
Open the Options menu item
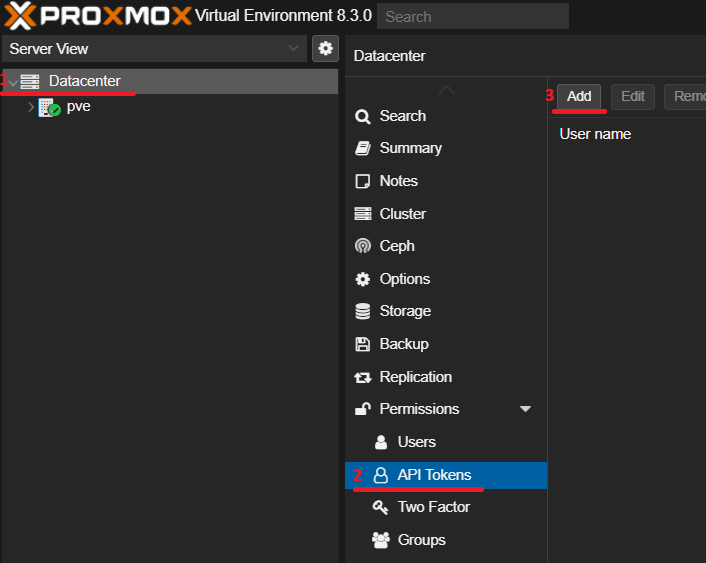point(446,279)
